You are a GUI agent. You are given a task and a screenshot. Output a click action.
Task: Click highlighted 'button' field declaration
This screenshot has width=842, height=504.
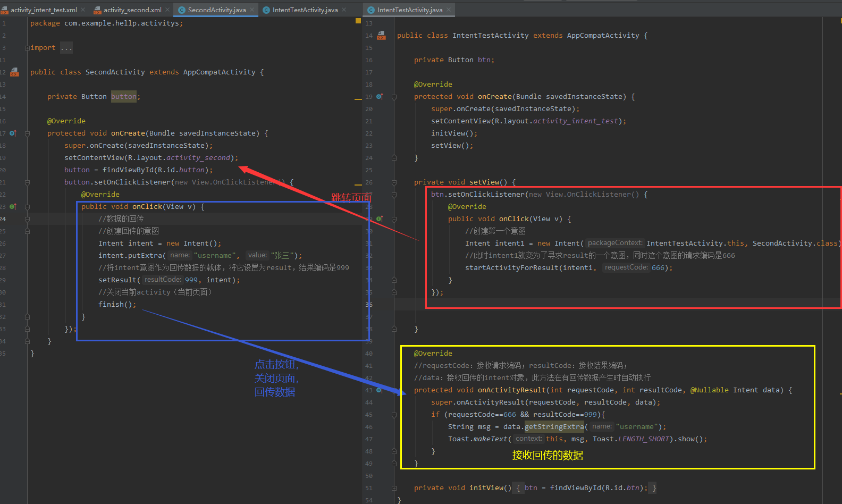tap(124, 97)
